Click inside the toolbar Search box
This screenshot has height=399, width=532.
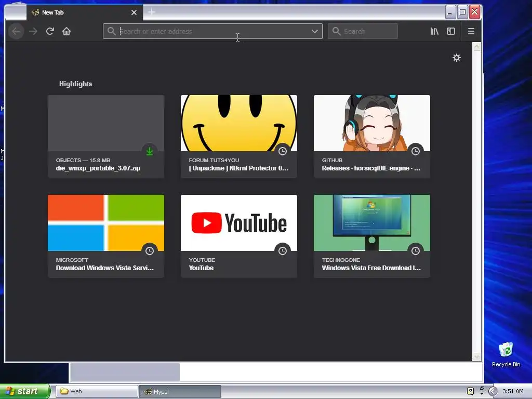click(363, 31)
